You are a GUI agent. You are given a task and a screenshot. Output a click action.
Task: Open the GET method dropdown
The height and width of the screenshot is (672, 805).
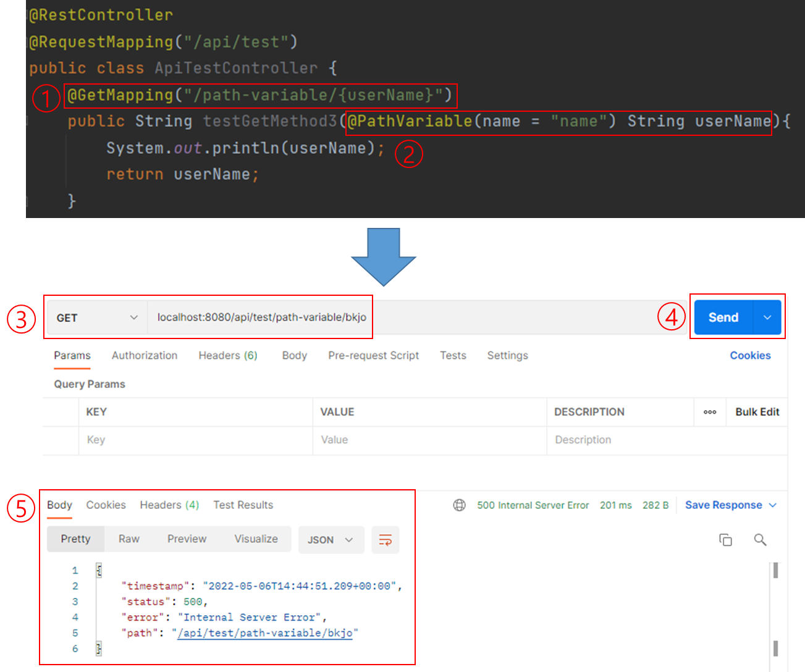(97, 317)
